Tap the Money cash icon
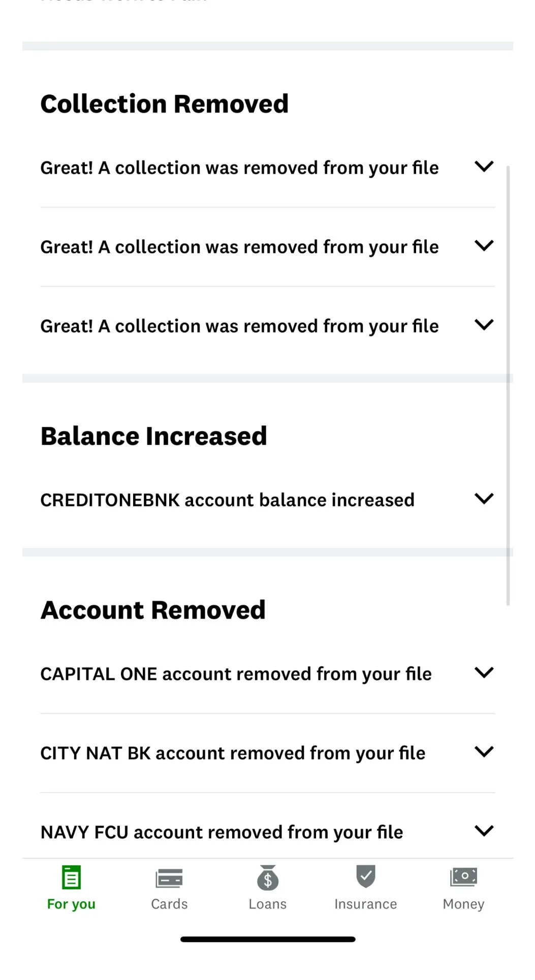 click(x=463, y=877)
